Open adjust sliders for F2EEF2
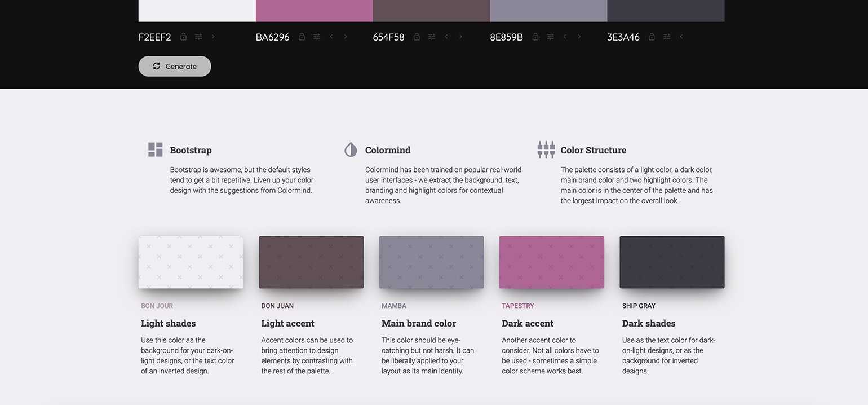868x405 pixels. coord(198,37)
